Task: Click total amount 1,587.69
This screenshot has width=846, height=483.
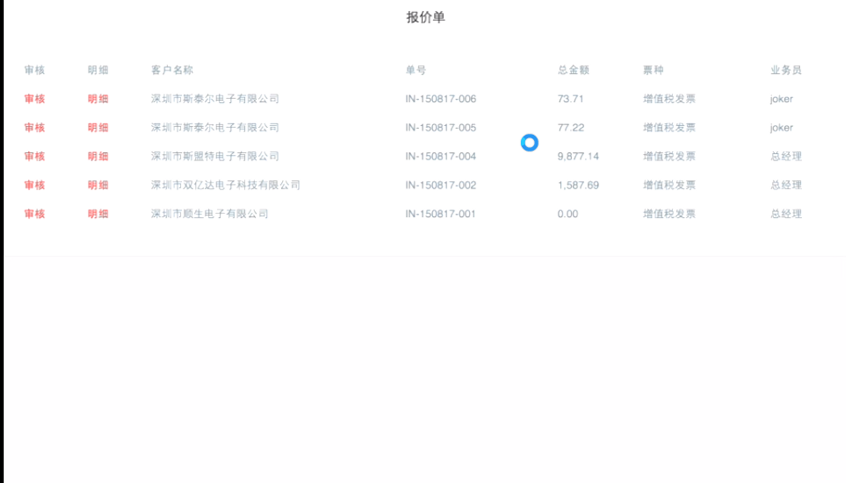Action: [x=578, y=185]
